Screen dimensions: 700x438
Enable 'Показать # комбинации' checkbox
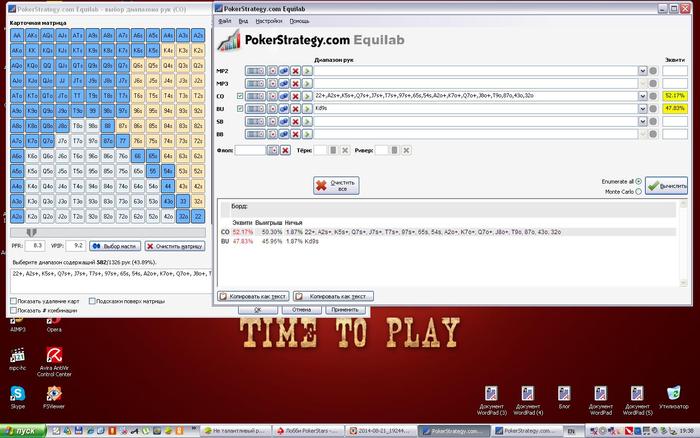[x=13, y=310]
